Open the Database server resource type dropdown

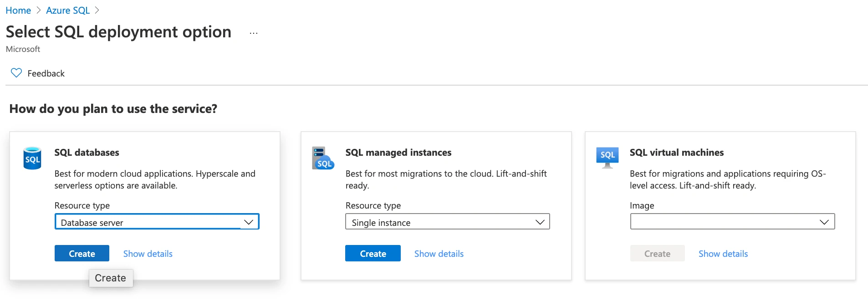click(157, 222)
